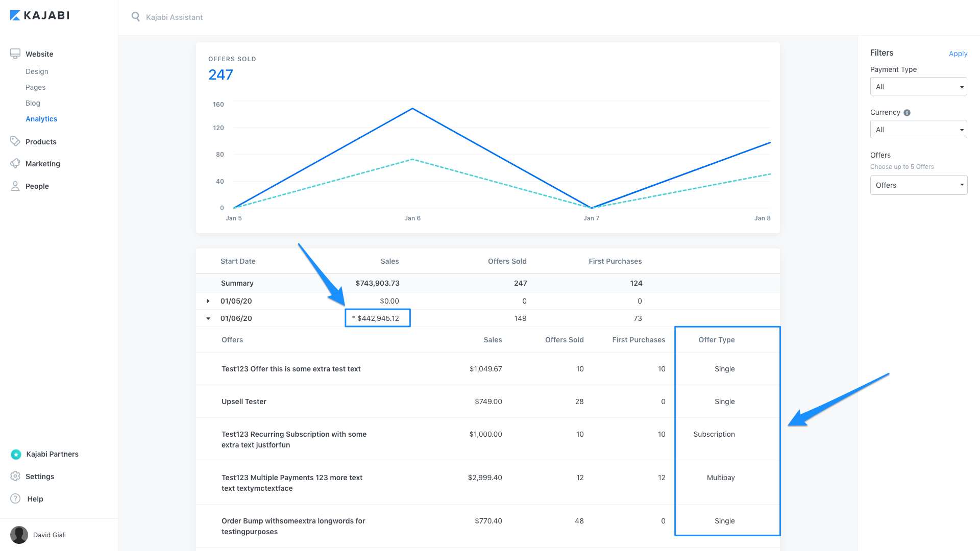Click the Subscription offer type cell

pyautogui.click(x=714, y=434)
